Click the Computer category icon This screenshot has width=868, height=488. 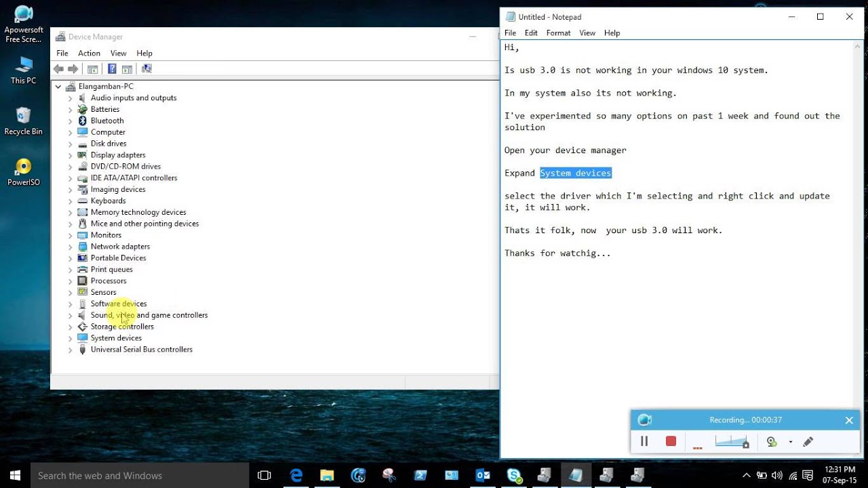tap(83, 132)
